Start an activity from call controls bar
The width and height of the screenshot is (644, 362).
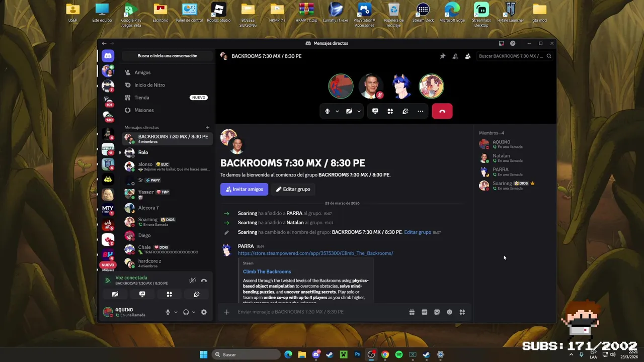coord(390,111)
